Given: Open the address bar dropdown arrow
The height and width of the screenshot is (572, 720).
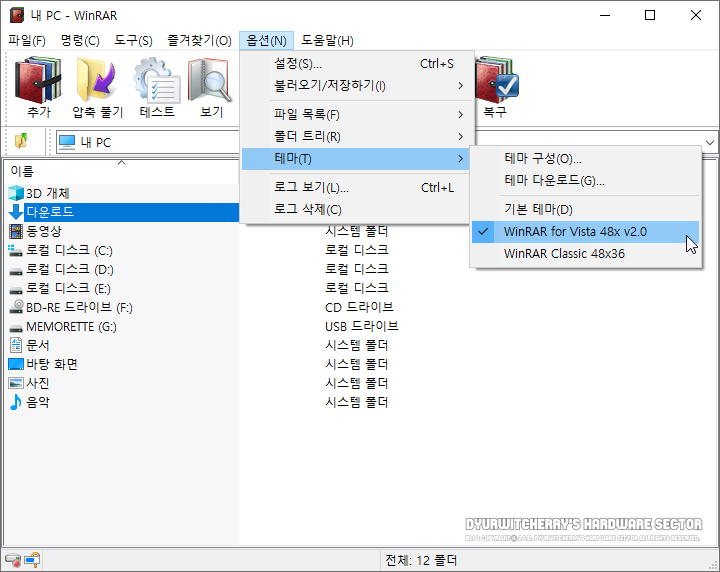Looking at the screenshot, I should click(710, 142).
